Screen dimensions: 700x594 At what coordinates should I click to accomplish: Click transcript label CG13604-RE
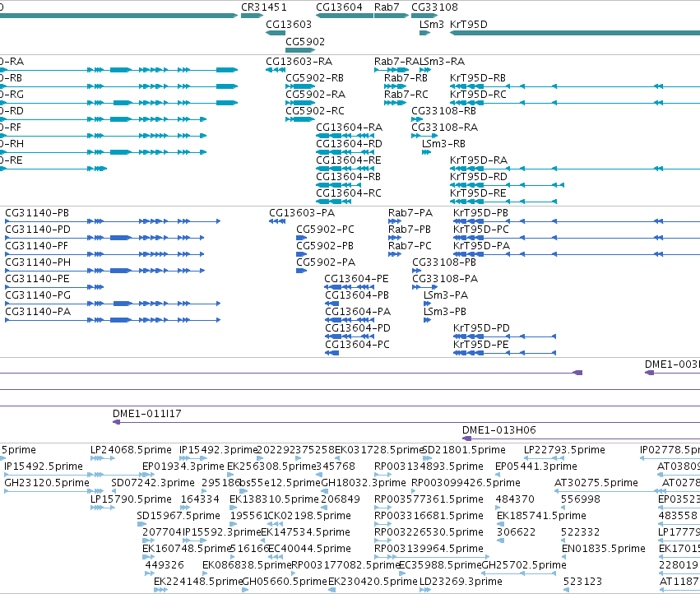(348, 160)
